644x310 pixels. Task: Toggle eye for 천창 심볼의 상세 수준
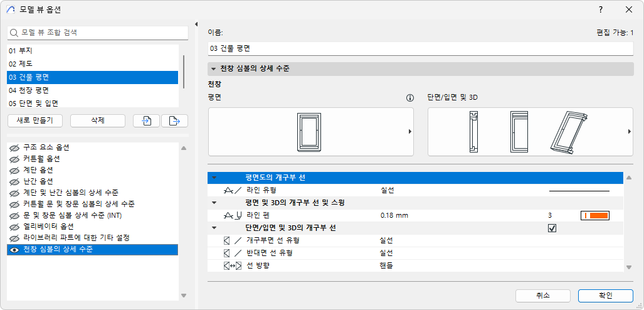15,250
